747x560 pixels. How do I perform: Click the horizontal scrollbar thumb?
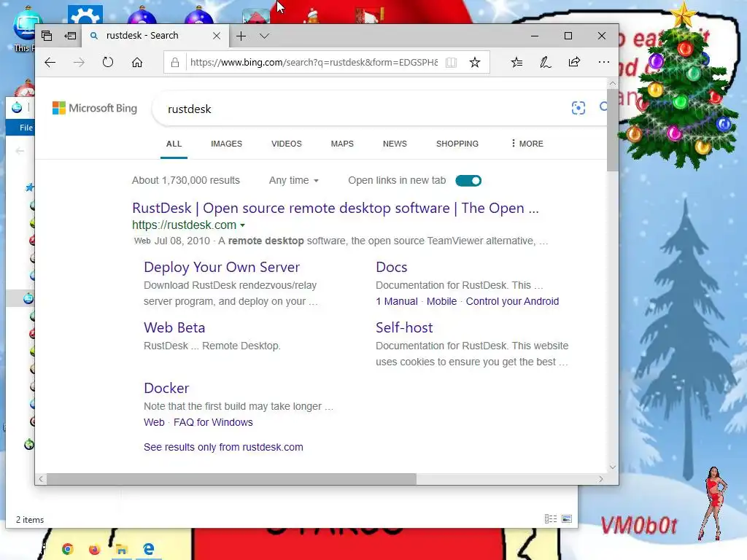[231, 479]
